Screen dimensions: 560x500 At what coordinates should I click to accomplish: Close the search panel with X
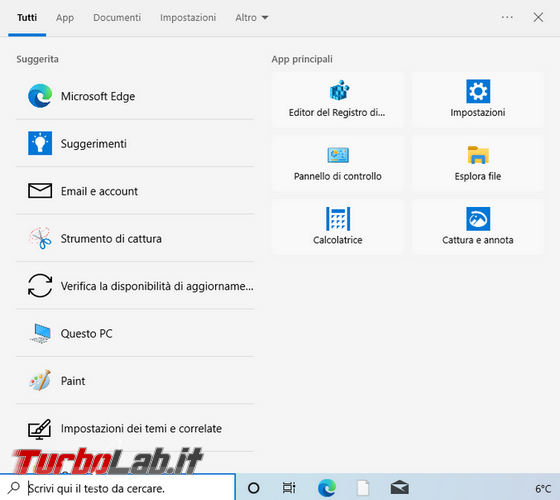point(538,17)
